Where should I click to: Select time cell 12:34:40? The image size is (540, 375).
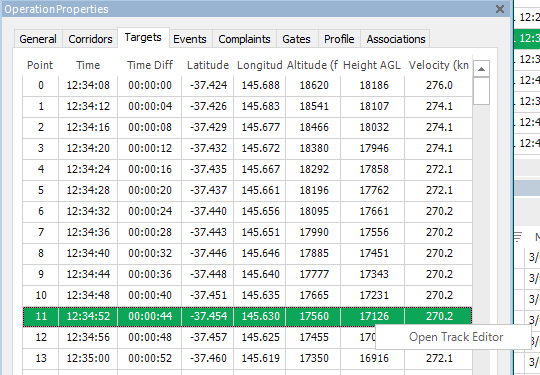88,253
